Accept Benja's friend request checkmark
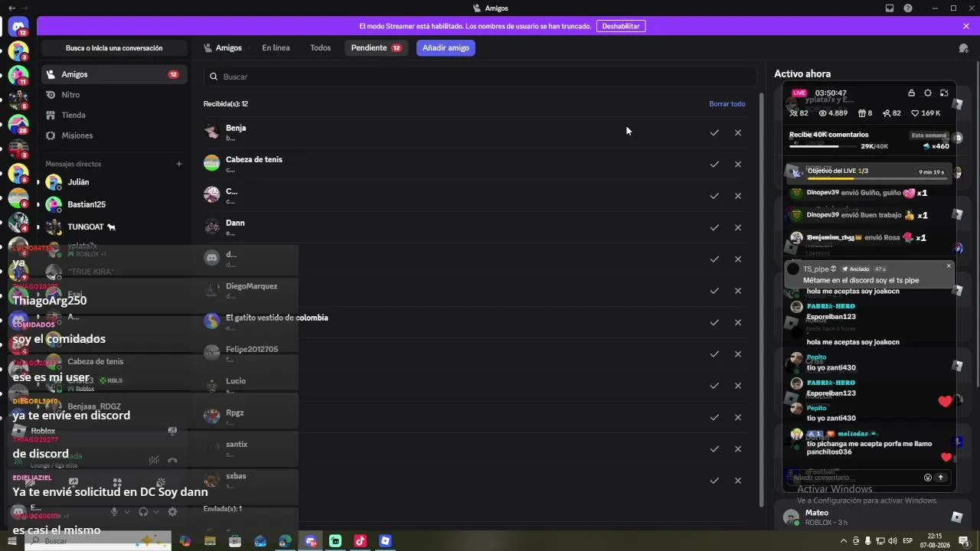Viewport: 980px width, 551px height. point(714,133)
